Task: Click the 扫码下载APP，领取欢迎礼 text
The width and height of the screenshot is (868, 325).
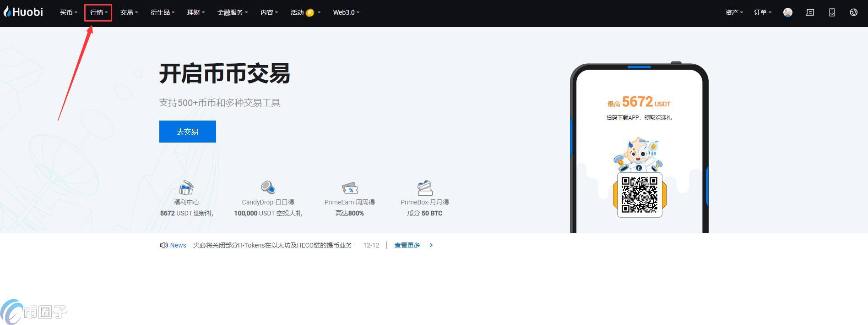Action: point(639,118)
